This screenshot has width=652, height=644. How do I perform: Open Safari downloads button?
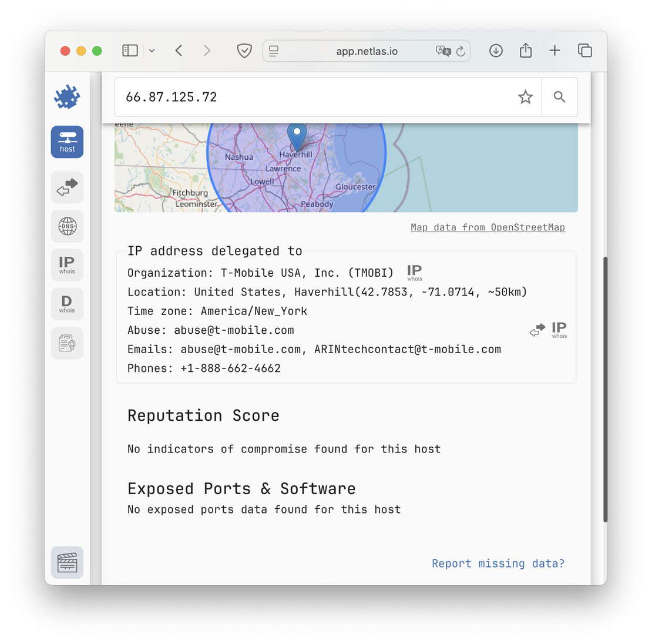tap(496, 51)
